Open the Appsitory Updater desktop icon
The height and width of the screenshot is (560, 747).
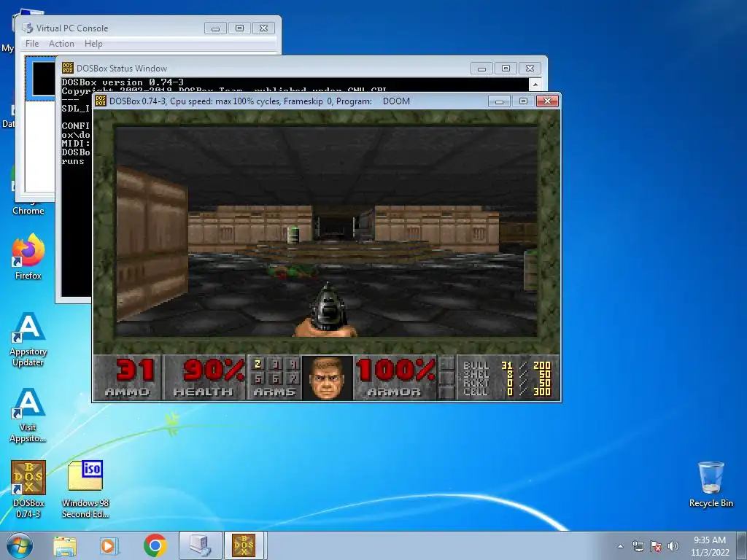[28, 339]
